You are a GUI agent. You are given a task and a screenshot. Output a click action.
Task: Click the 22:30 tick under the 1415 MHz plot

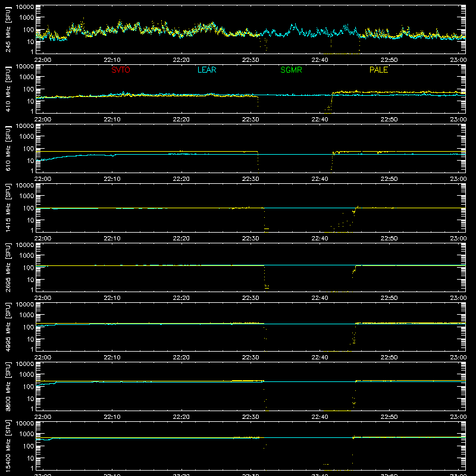coord(250,239)
